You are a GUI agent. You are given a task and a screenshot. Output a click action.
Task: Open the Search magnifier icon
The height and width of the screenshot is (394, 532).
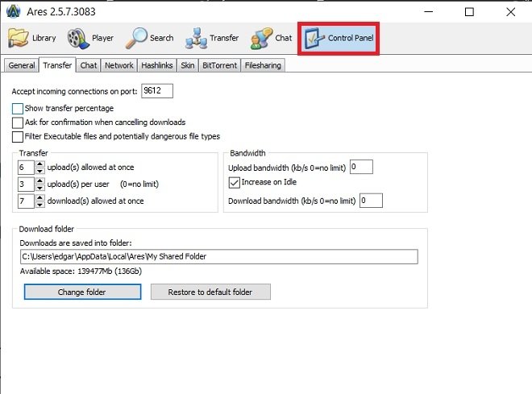[136, 38]
